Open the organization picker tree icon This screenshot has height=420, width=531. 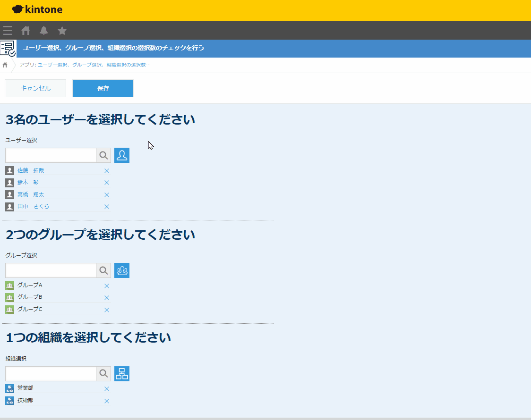122,374
